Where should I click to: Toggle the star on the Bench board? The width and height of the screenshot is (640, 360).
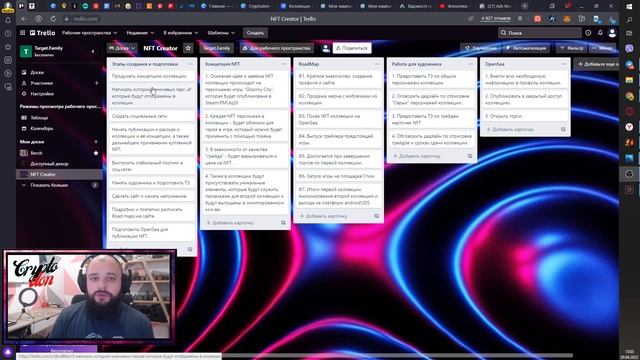tap(96, 153)
